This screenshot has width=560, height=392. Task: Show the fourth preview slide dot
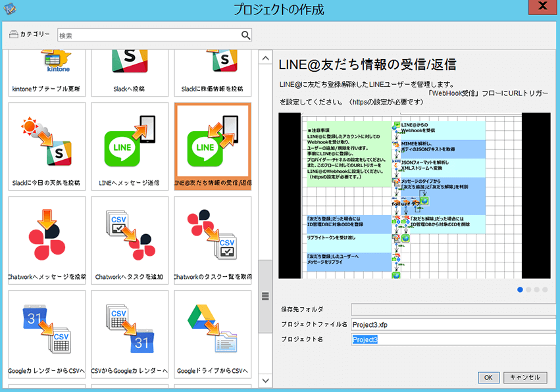pos(545,289)
